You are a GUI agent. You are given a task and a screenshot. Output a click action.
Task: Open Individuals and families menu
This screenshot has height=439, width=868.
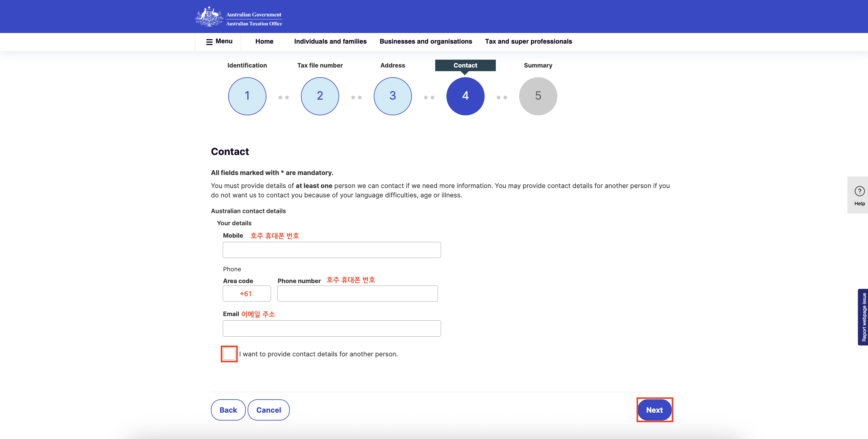330,41
